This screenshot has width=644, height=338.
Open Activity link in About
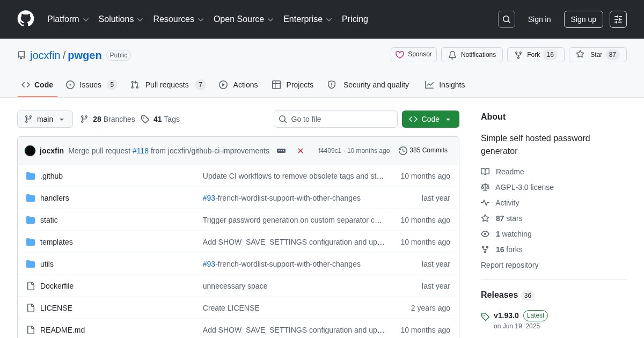[x=500, y=203]
